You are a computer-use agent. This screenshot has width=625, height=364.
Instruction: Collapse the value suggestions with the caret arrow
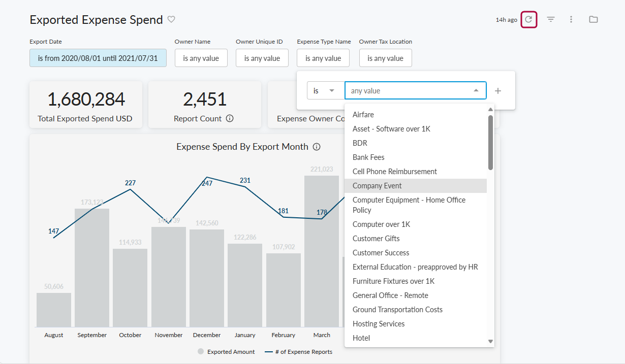coord(477,90)
